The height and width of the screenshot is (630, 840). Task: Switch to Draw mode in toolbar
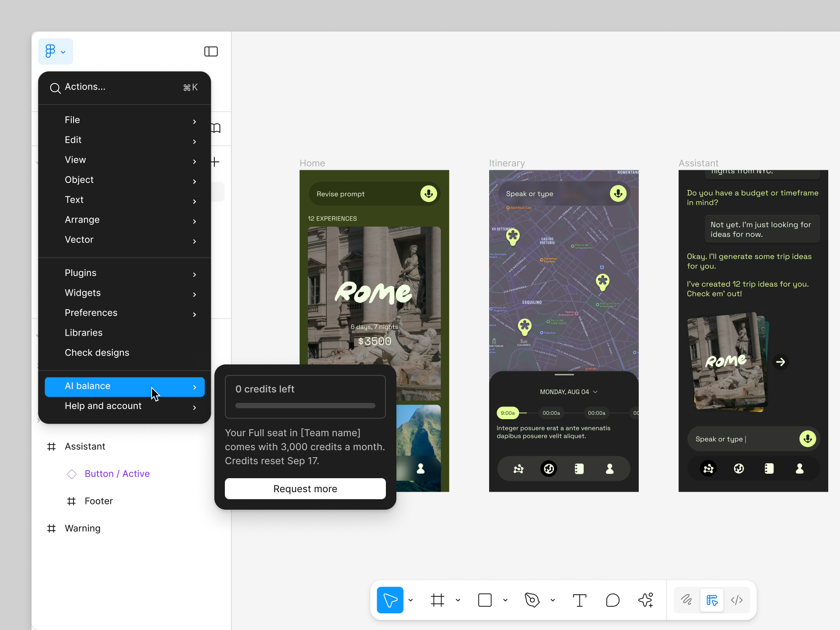pos(686,600)
